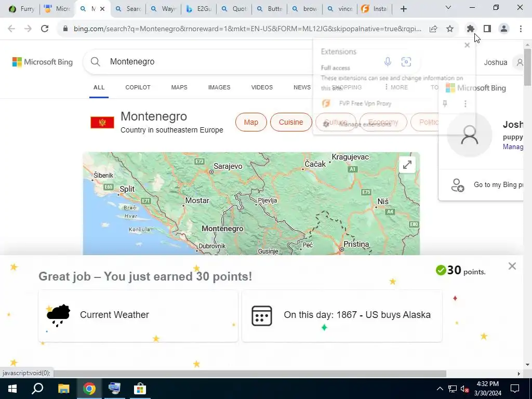
Task: Click the site lock icon in address bar
Action: (65, 29)
